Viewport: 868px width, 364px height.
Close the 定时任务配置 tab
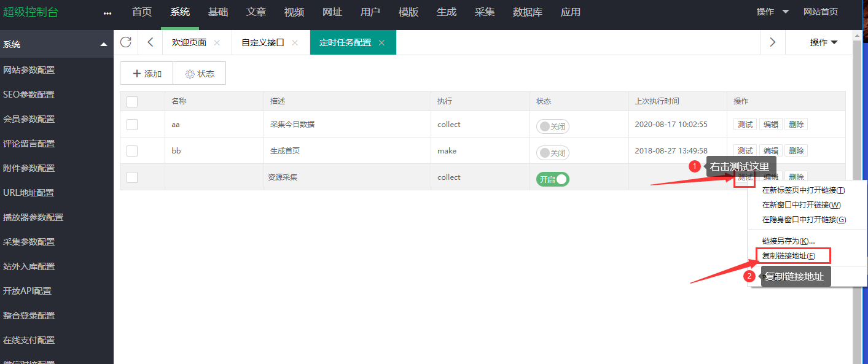point(381,43)
